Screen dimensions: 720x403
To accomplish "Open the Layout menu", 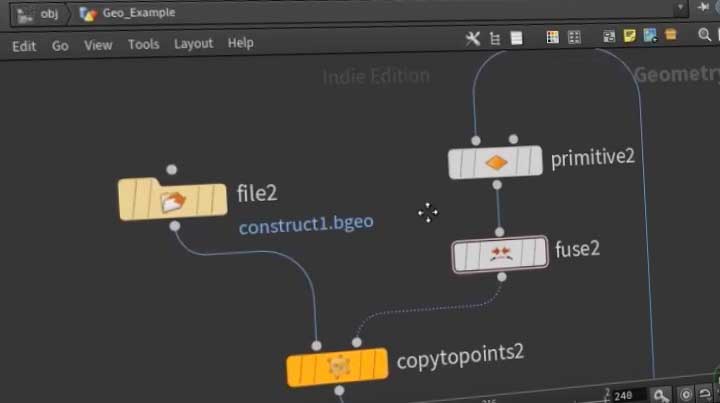I will click(193, 43).
